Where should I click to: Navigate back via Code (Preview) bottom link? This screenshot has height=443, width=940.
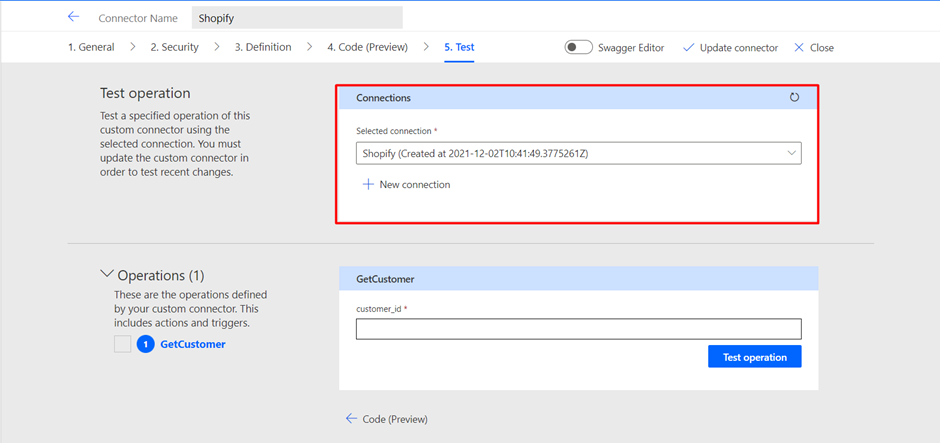click(x=395, y=419)
